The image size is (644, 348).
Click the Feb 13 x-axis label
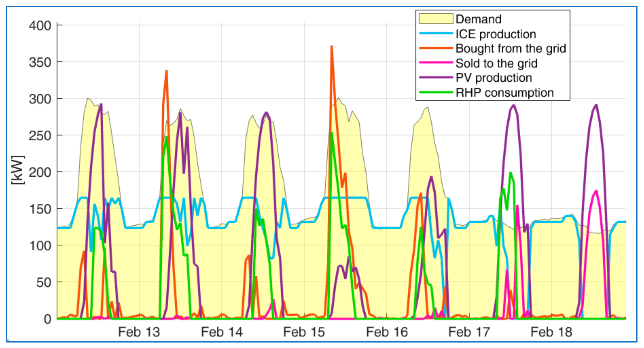click(139, 332)
